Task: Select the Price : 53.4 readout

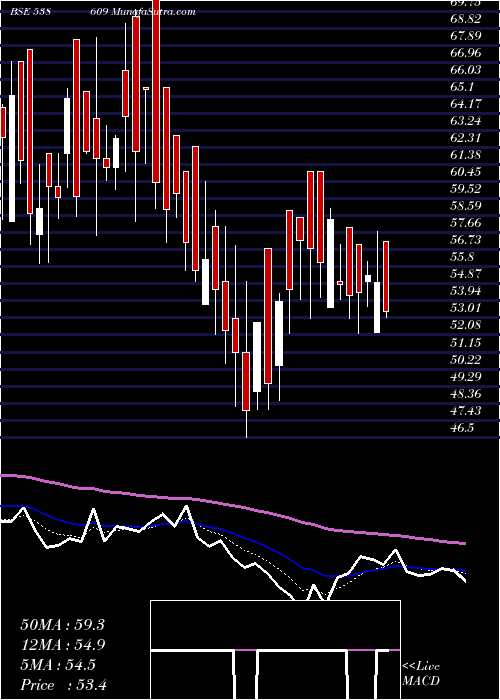Action: [x=64, y=685]
